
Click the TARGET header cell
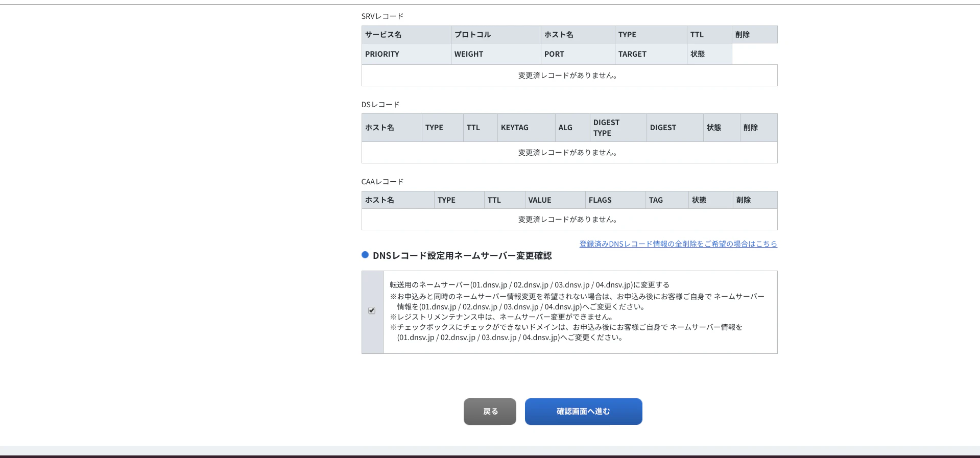[651, 54]
